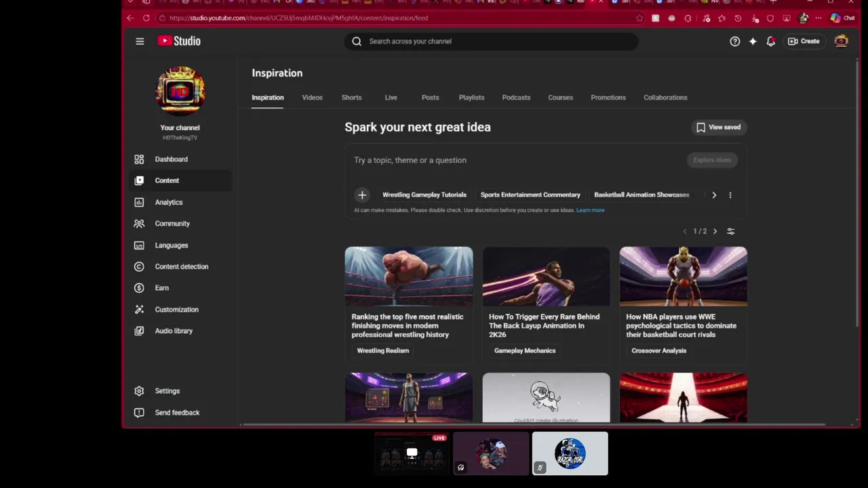This screenshot has height=488, width=868.
Task: Open the account avatar menu
Action: 841,41
